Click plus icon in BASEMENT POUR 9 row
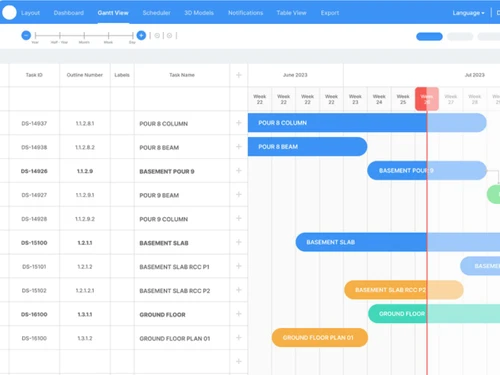The height and width of the screenshot is (375, 500). [x=239, y=171]
